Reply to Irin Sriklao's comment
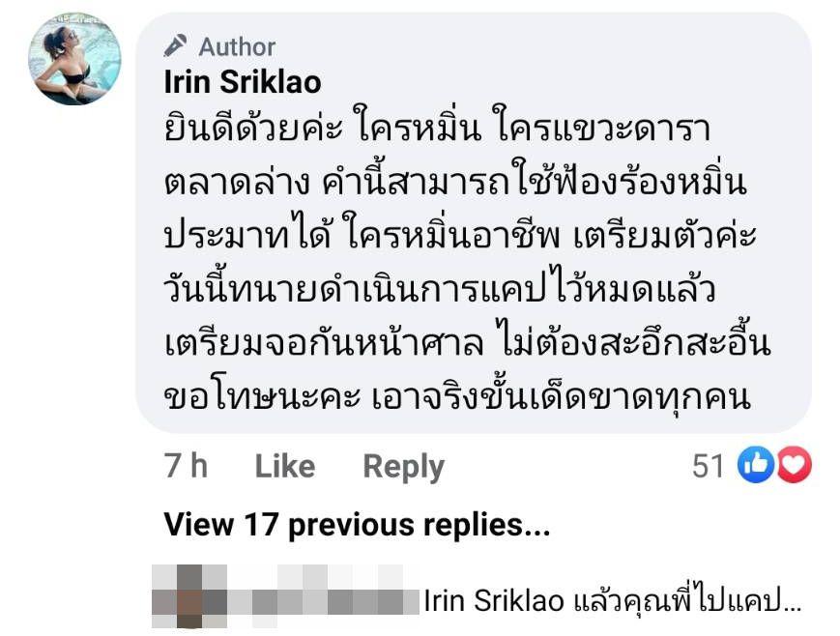This screenshot has height=636, width=840. tap(403, 467)
